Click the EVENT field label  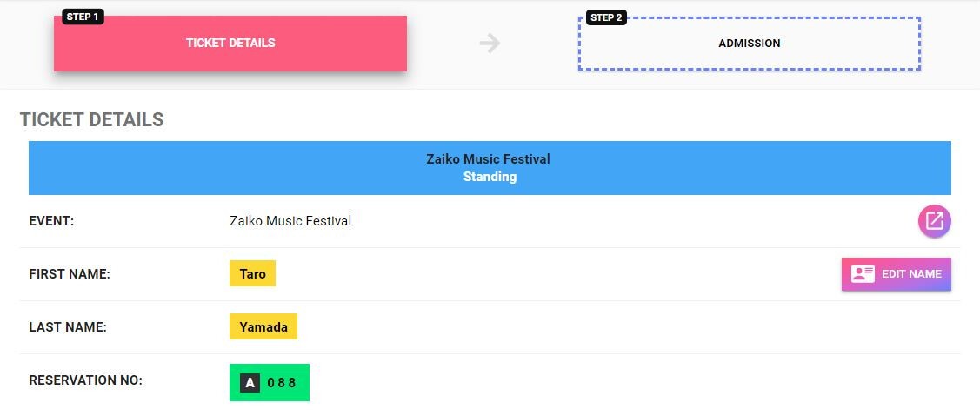click(x=51, y=221)
